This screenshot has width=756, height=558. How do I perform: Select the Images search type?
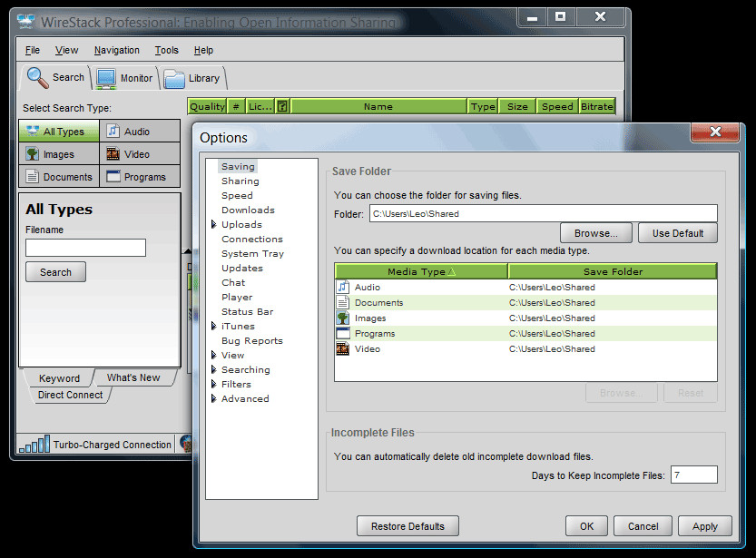point(59,153)
